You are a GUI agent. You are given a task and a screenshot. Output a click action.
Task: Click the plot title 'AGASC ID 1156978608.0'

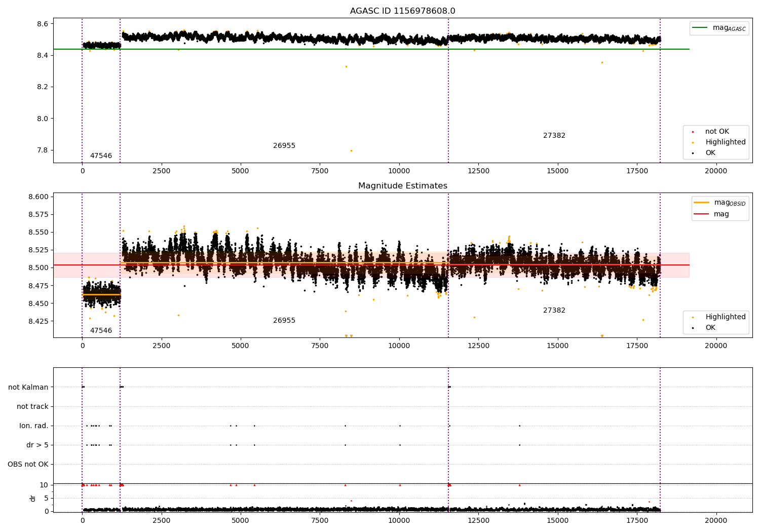point(402,11)
